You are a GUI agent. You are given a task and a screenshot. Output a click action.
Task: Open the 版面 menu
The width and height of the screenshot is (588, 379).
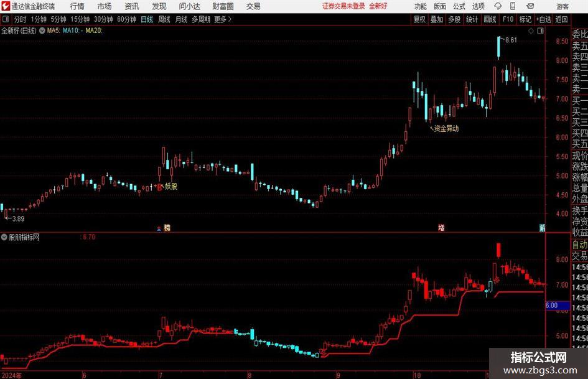[439, 6]
